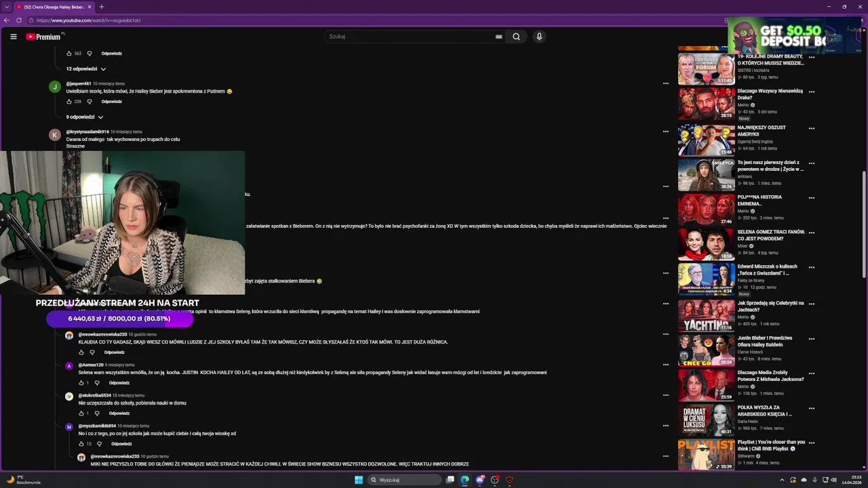The height and width of the screenshot is (488, 868).
Task: Open the clock showing 23:25 in the taskbar
Action: 851,480
